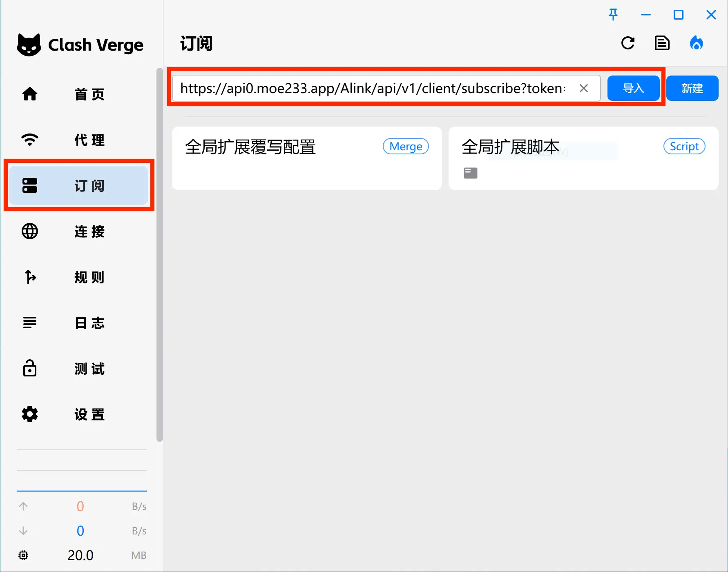Image resolution: width=728 pixels, height=572 pixels.
Task: Click the memory chip icon at bottom
Action: pyautogui.click(x=23, y=555)
